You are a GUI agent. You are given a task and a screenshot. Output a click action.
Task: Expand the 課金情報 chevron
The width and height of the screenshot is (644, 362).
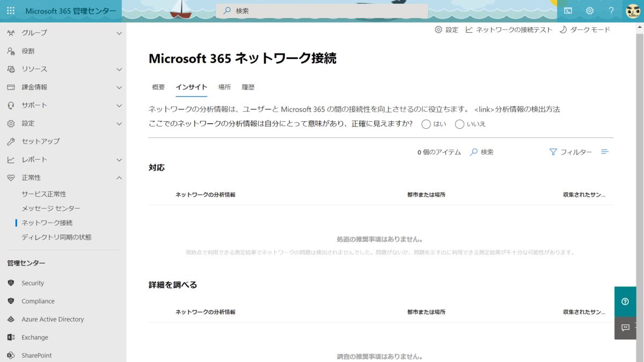click(119, 87)
